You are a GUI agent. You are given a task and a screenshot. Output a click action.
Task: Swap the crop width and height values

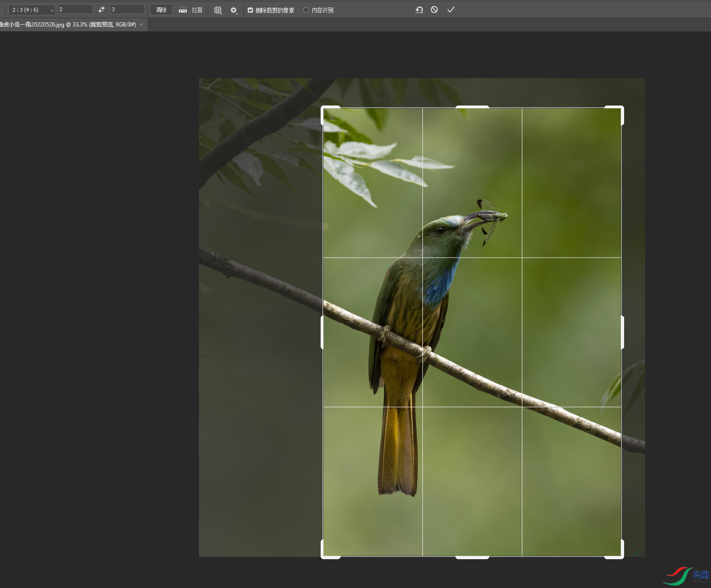click(x=101, y=10)
